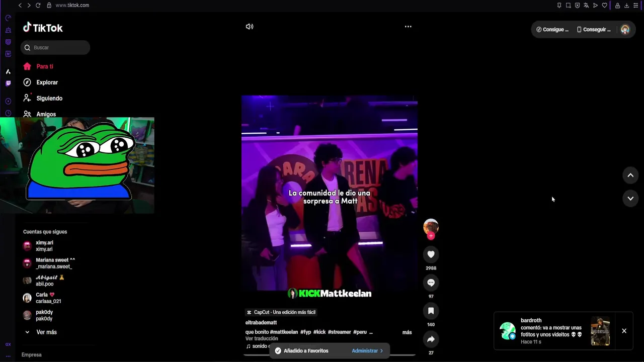Open the #peru hashtag
Viewport: 644px width, 362px height.
pyautogui.click(x=360, y=332)
